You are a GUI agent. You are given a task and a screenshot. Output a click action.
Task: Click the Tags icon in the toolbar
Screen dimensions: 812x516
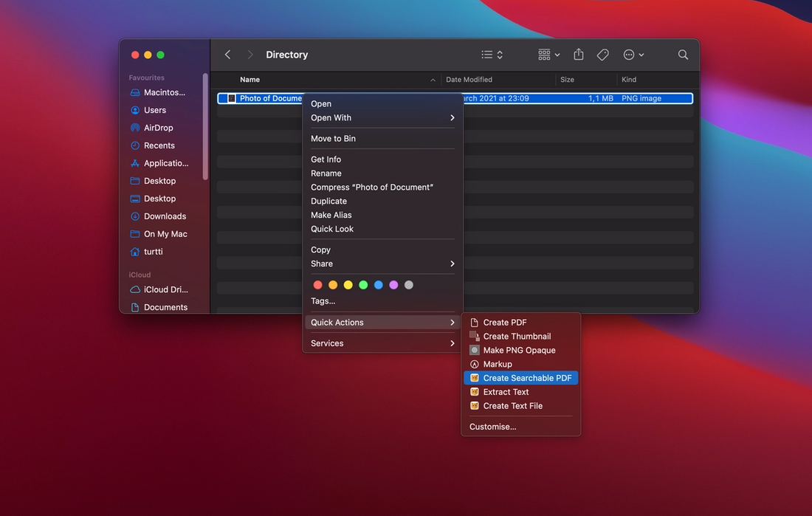[603, 55]
